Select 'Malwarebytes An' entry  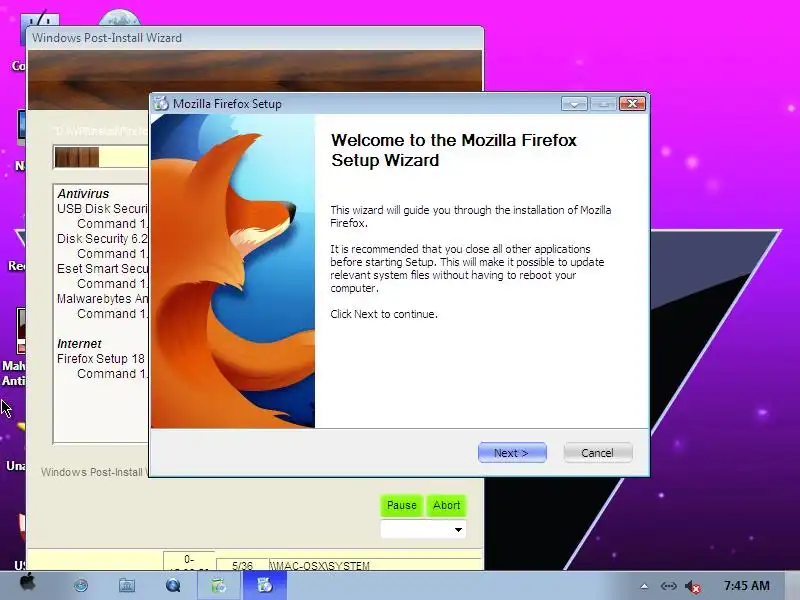click(102, 299)
